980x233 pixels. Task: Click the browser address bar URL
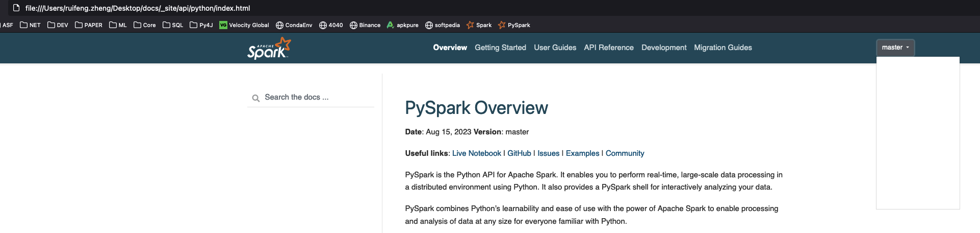[x=138, y=8]
